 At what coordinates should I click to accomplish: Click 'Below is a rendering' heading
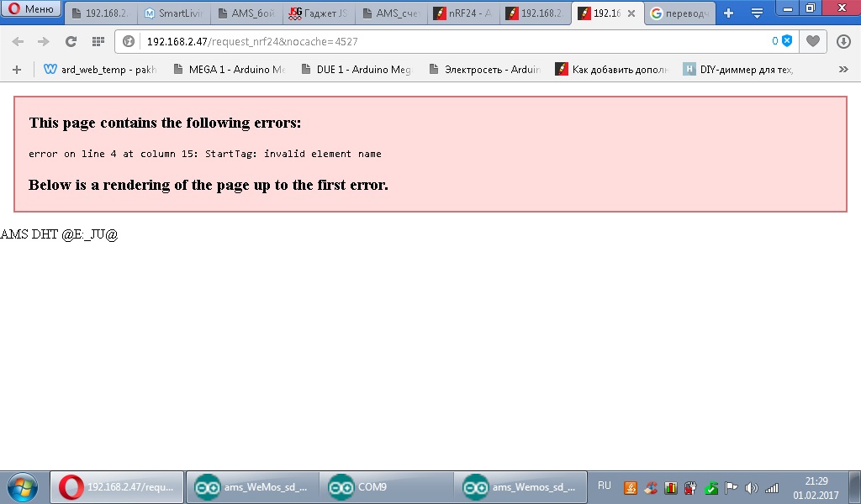click(209, 186)
